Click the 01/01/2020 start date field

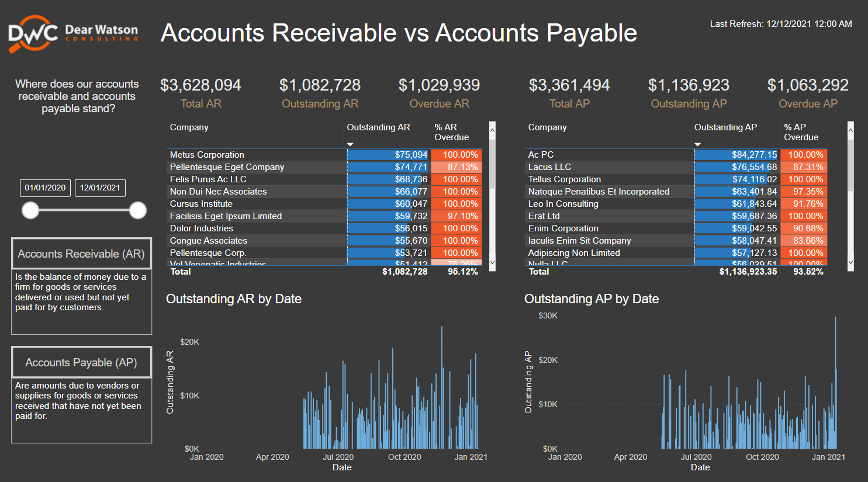pyautogui.click(x=45, y=188)
